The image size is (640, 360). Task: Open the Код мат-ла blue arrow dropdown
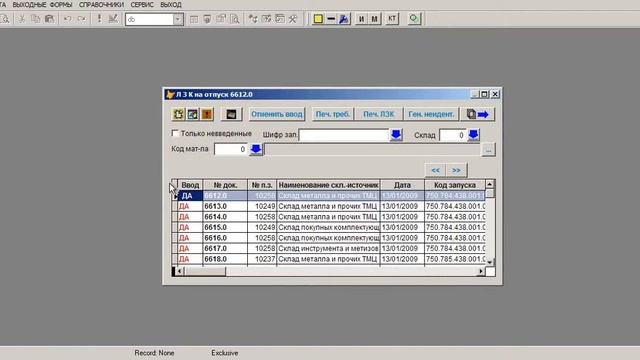click(256, 149)
